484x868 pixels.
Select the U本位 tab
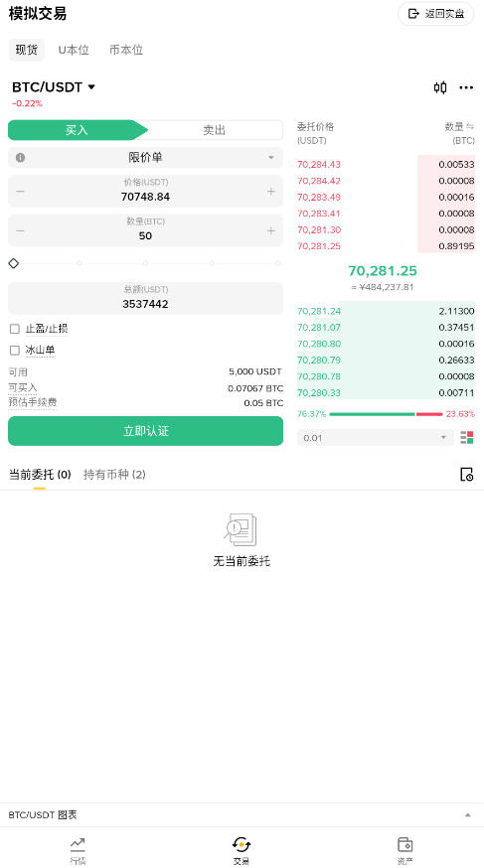click(x=74, y=50)
